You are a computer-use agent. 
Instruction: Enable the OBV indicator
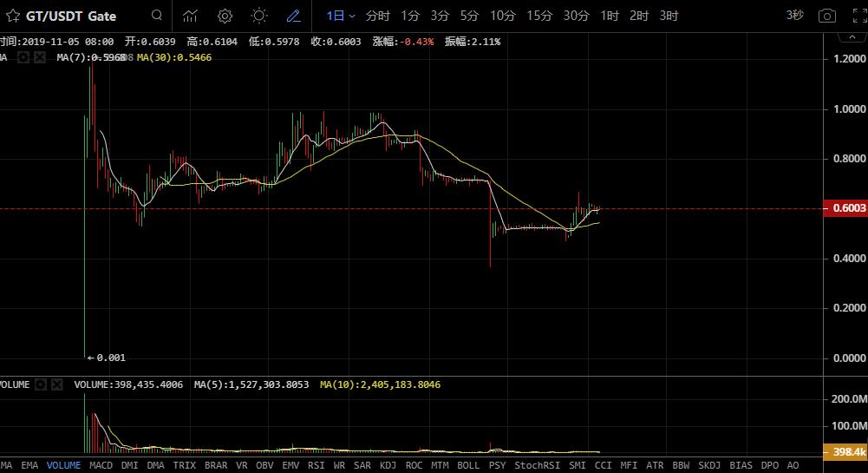pyautogui.click(x=264, y=465)
